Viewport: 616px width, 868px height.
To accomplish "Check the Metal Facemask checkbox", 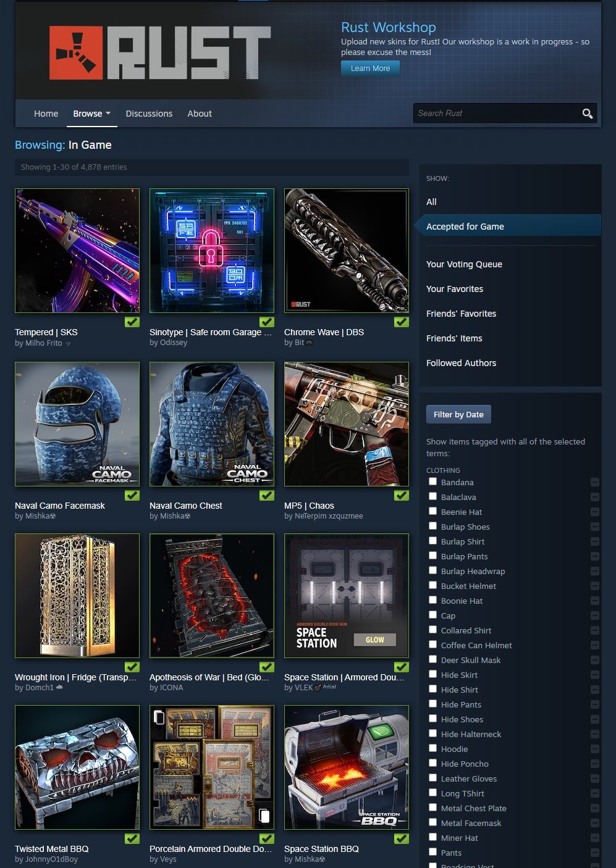I will point(432,822).
